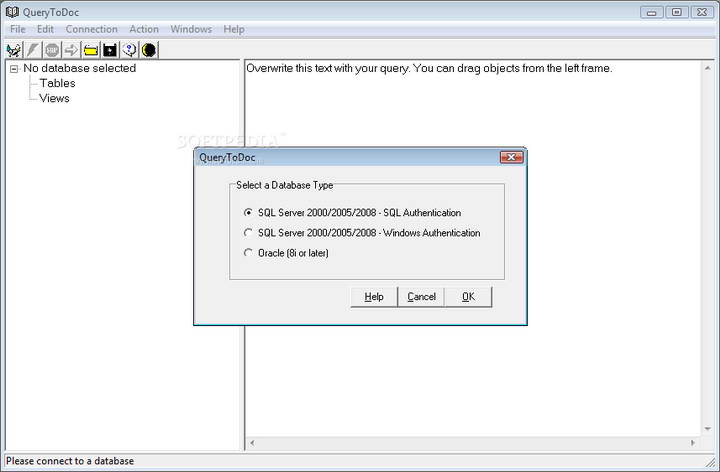Click the query editor scroll up arrow

tap(708, 68)
